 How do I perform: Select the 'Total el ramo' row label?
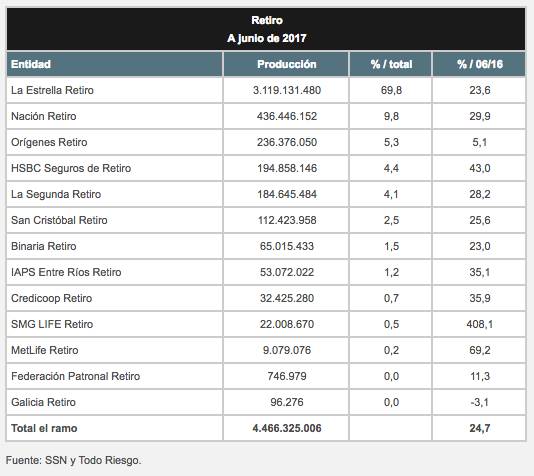[44, 428]
